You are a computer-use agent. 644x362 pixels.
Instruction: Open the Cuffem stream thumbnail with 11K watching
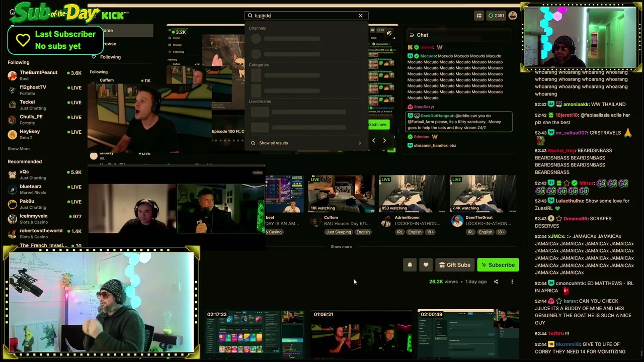coord(341,194)
